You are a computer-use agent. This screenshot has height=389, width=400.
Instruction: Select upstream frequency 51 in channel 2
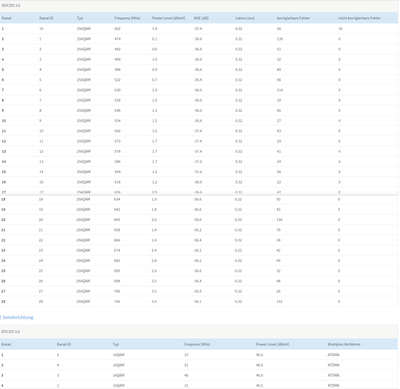click(x=186, y=365)
